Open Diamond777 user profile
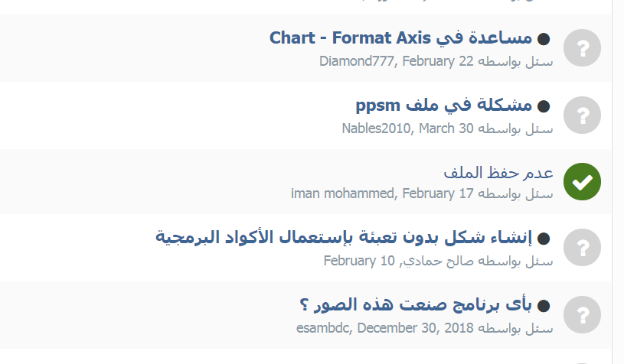624x364 pixels. point(356,61)
